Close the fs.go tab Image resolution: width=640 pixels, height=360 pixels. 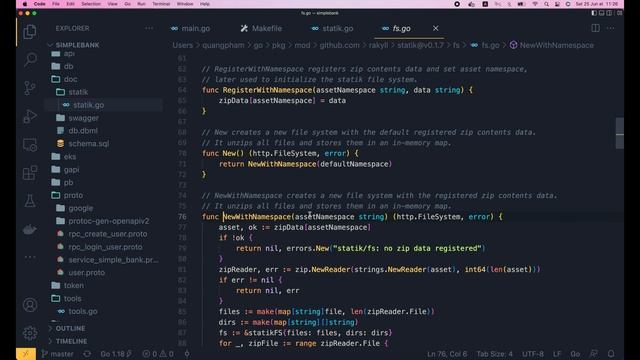pyautogui.click(x=436, y=28)
